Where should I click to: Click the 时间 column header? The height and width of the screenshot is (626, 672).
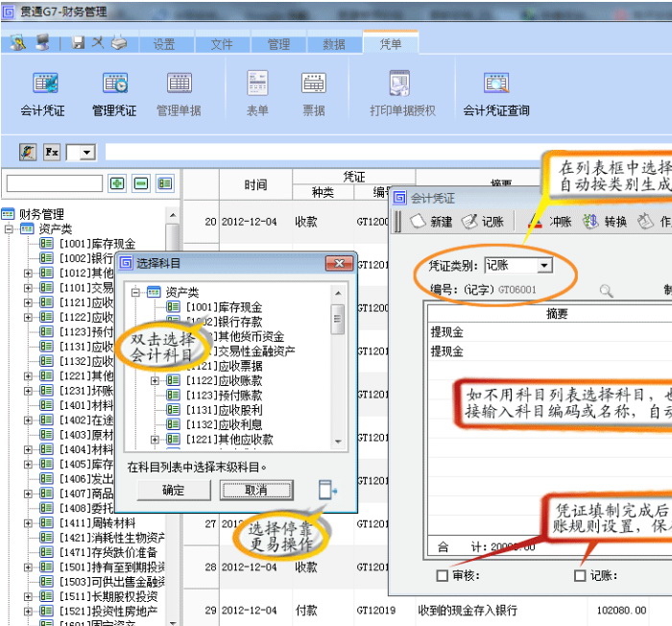[256, 184]
